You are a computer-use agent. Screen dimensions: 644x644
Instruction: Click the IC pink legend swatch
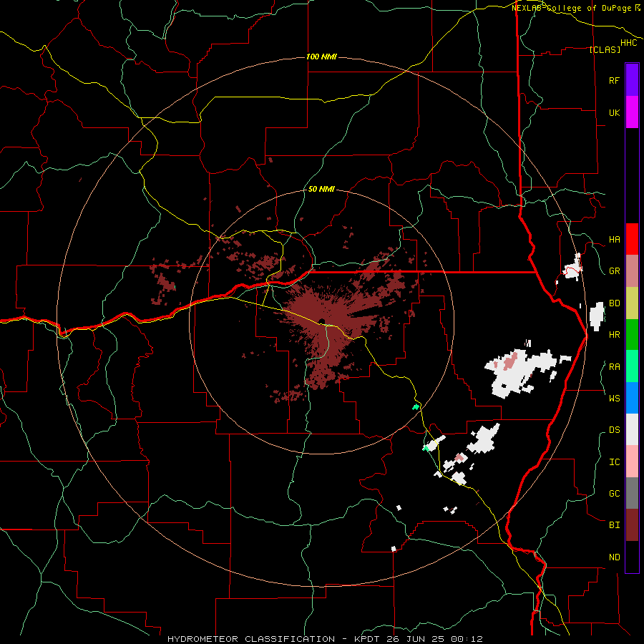[x=632, y=462]
